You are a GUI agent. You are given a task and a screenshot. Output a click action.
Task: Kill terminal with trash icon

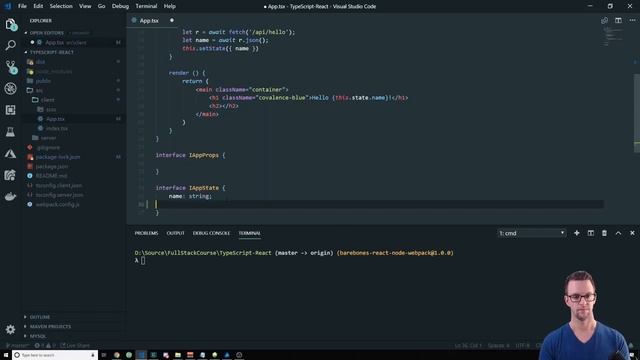click(x=604, y=233)
